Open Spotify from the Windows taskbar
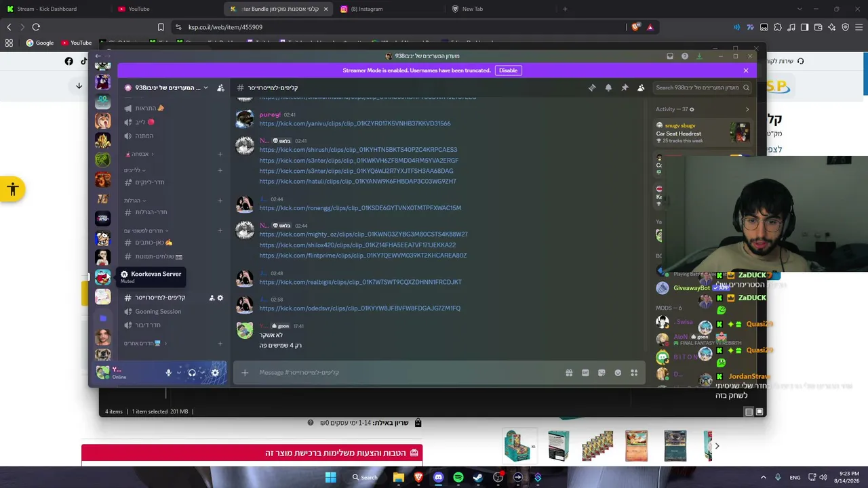This screenshot has height=488, width=868. click(x=458, y=477)
